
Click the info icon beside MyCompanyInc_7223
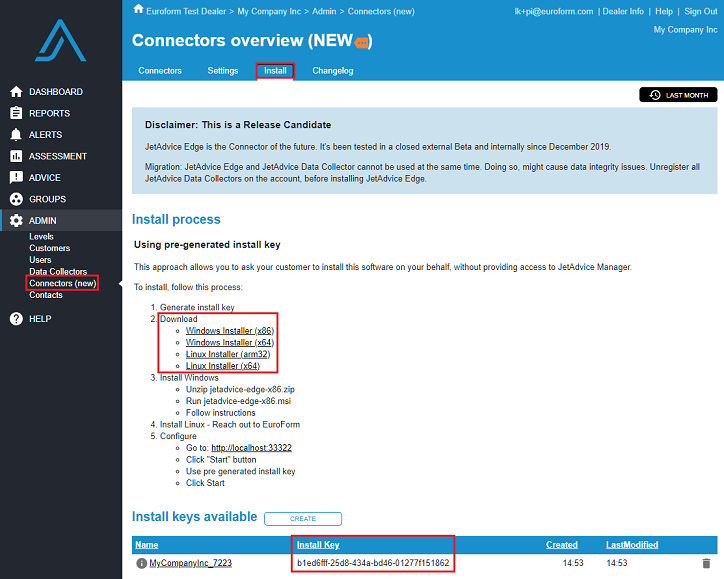141,563
